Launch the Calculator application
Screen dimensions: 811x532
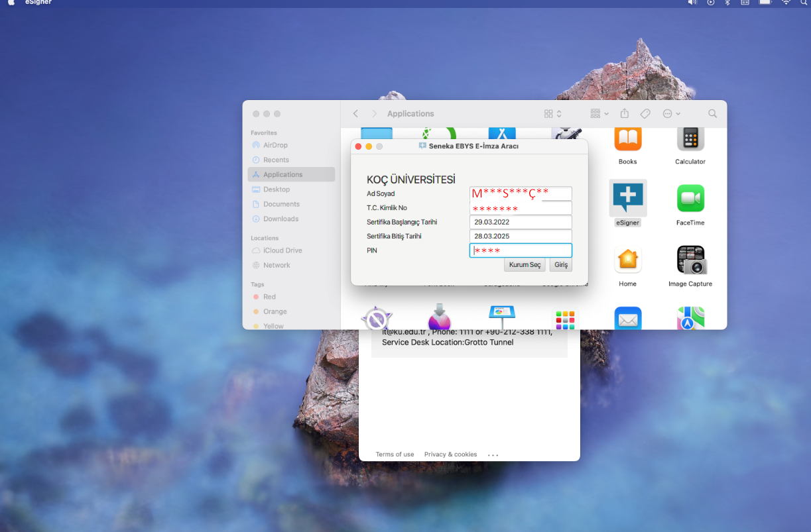[x=690, y=139]
